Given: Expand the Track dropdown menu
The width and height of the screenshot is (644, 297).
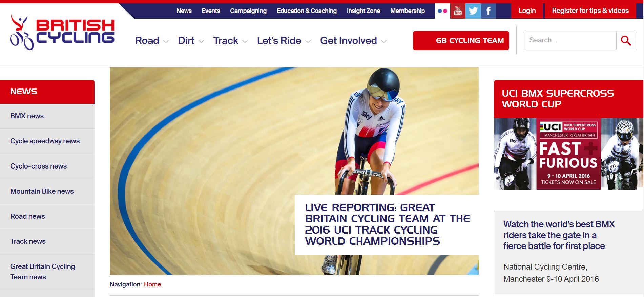Looking at the screenshot, I should point(230,41).
